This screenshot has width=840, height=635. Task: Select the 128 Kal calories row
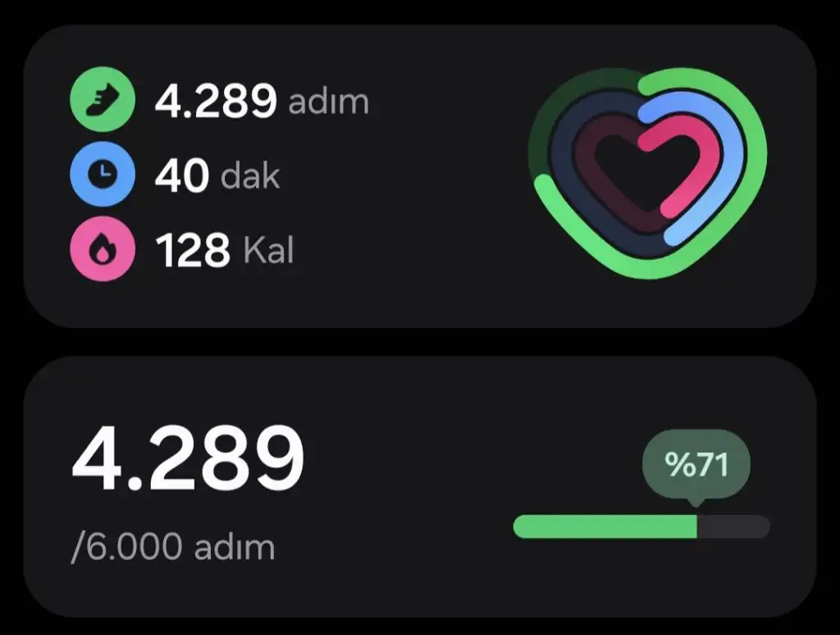(182, 249)
